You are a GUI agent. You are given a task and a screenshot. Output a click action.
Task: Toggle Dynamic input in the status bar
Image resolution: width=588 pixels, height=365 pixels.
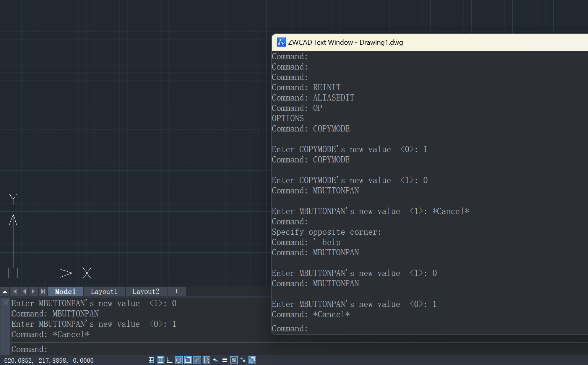point(216,360)
